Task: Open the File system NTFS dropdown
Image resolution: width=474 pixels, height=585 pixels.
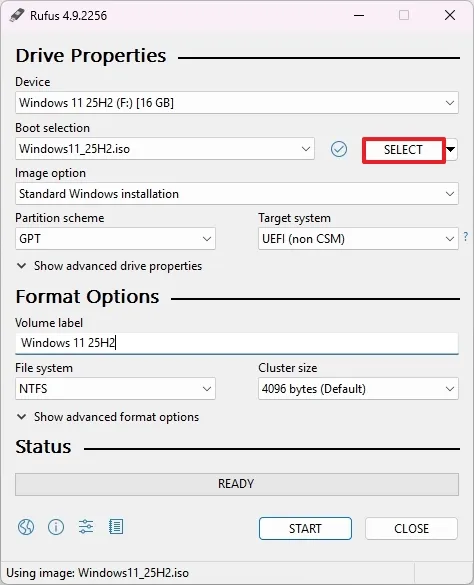Action: (x=115, y=389)
